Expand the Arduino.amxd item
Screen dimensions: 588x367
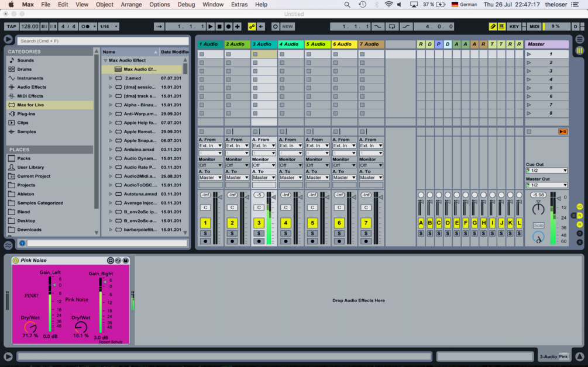(x=111, y=150)
